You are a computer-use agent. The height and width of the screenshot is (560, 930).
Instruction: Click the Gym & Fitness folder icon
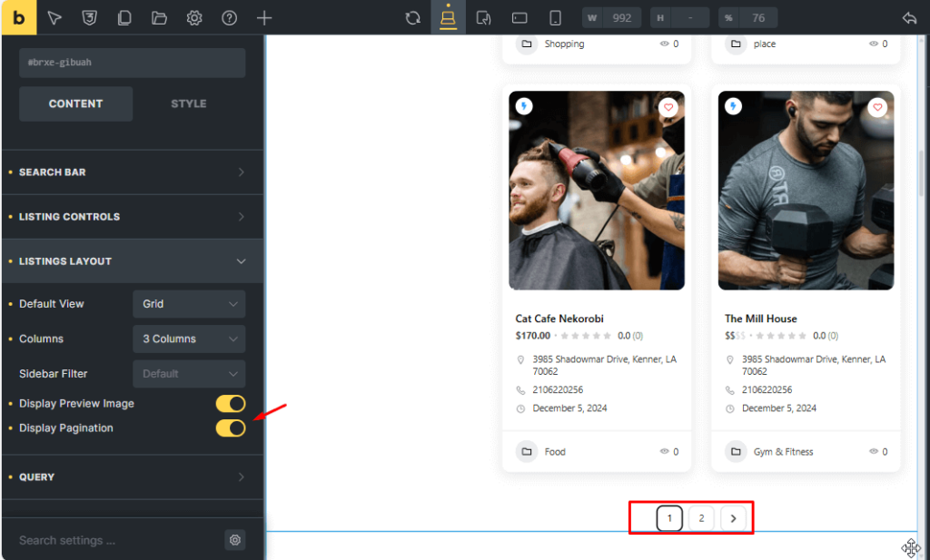pos(736,452)
